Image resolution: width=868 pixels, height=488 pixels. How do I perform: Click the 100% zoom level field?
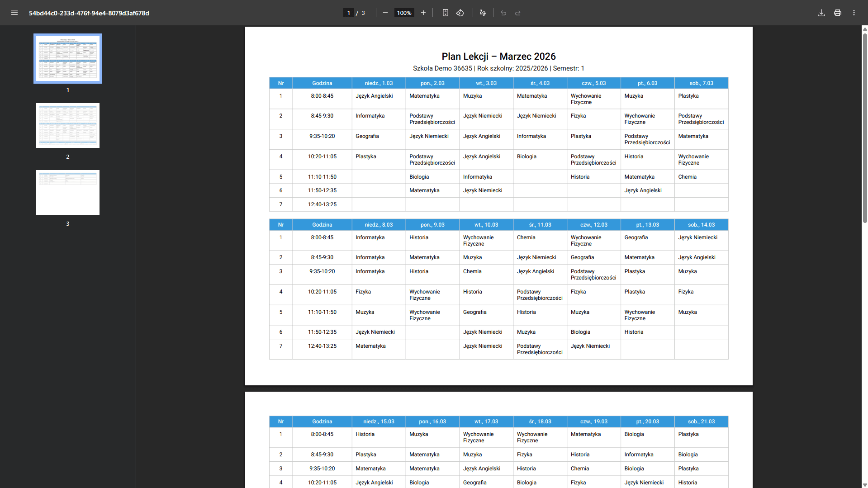404,13
